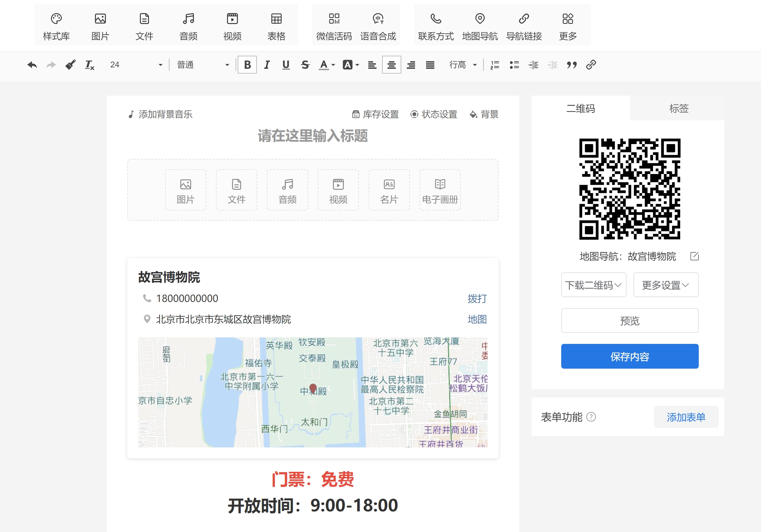
Task: Undo the last edit
Action: 32,65
